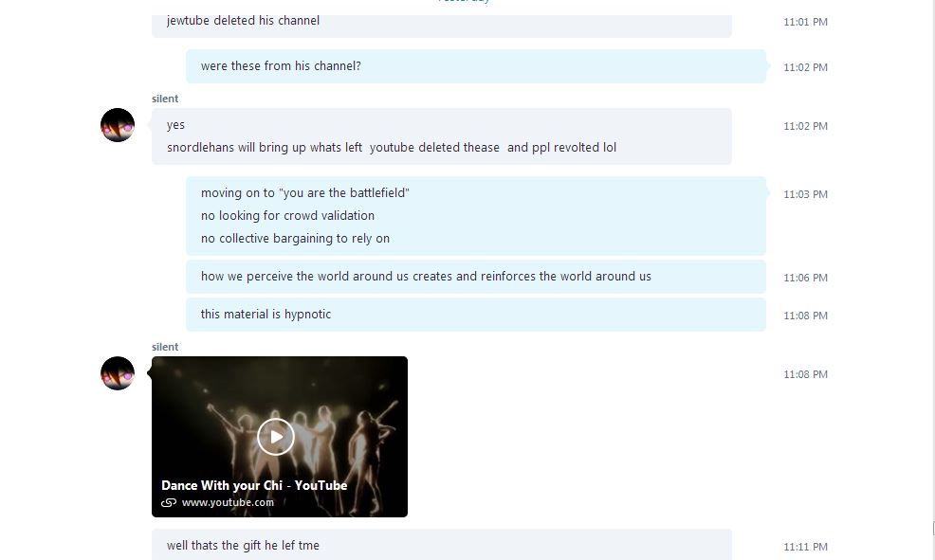
Task: Click the link chain icon beside youtube.com
Action: click(x=169, y=503)
